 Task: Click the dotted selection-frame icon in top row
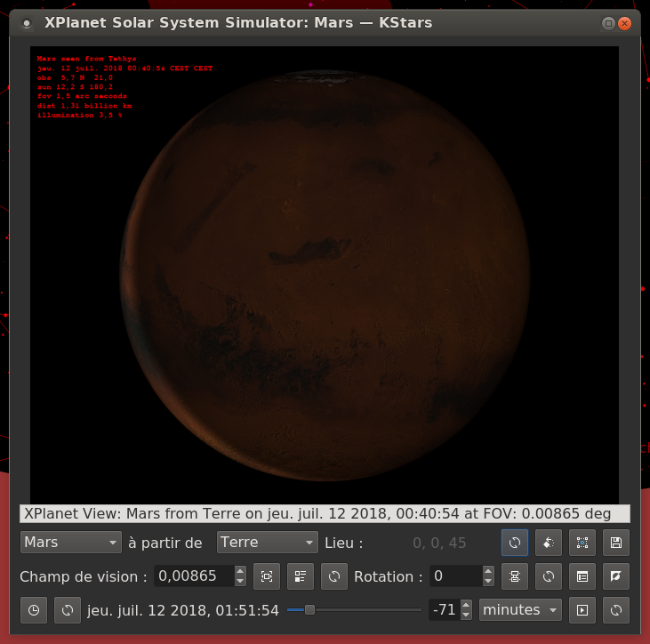click(582, 543)
